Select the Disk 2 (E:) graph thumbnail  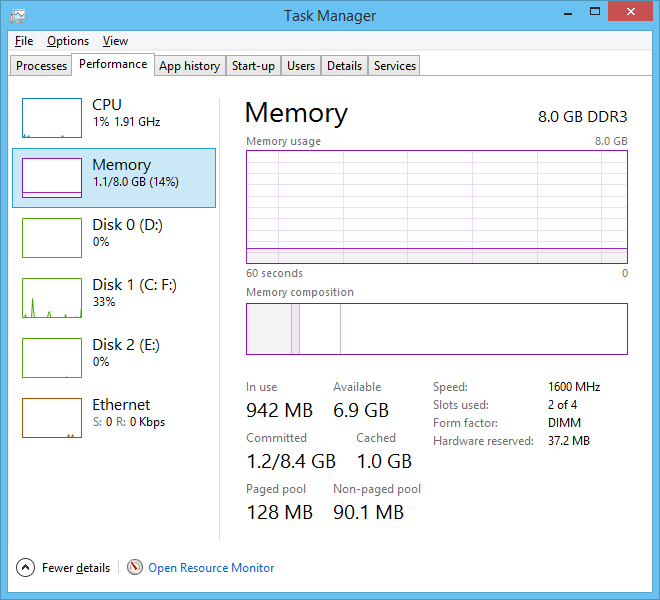coord(52,358)
